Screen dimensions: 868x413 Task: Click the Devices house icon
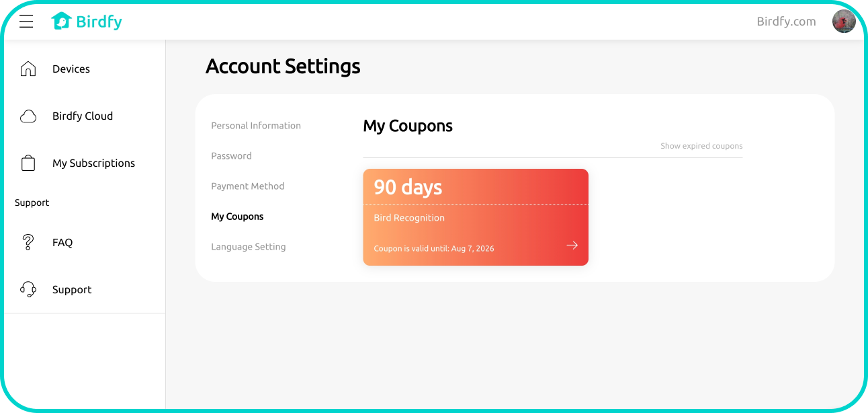[28, 69]
